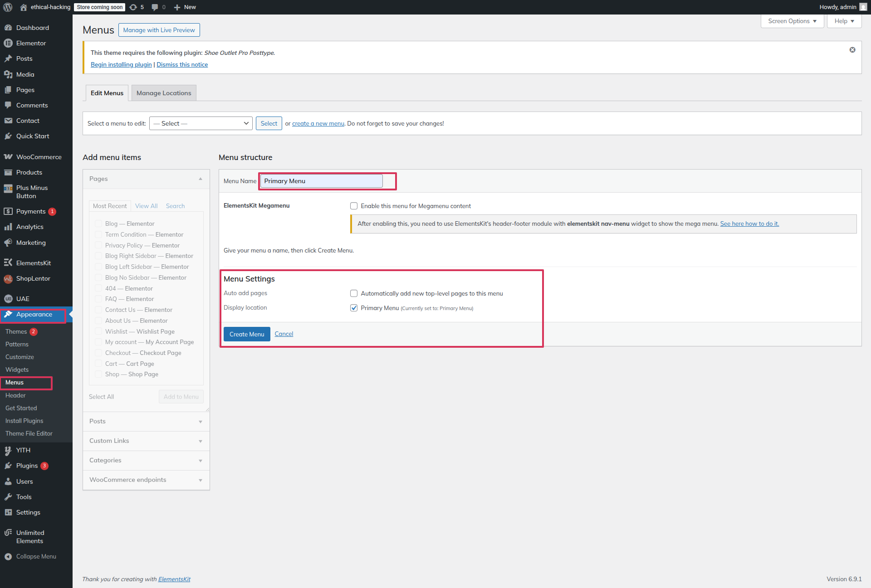Viewport: 871px width, 588px height.
Task: Click the Create Menu button
Action: point(247,334)
